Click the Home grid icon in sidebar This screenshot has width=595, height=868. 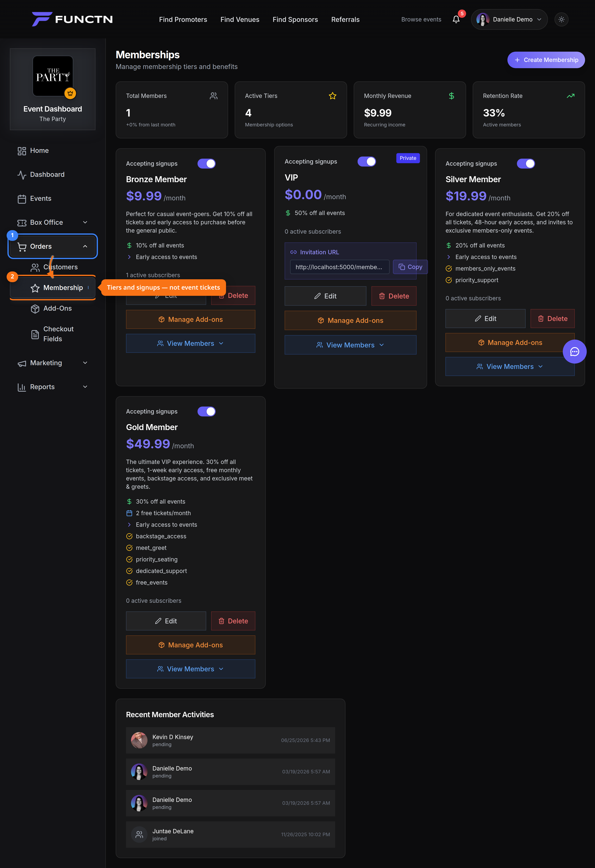22,151
